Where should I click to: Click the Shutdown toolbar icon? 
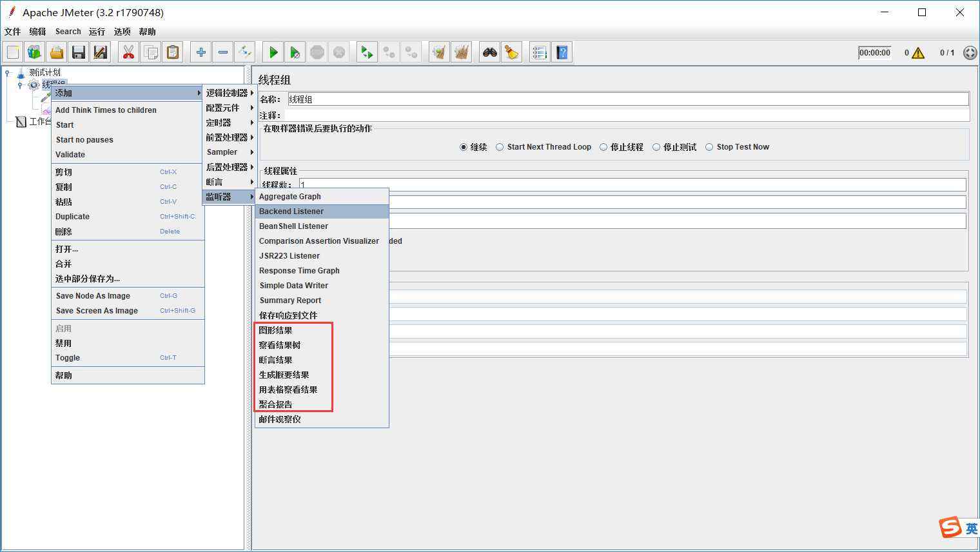pyautogui.click(x=339, y=52)
